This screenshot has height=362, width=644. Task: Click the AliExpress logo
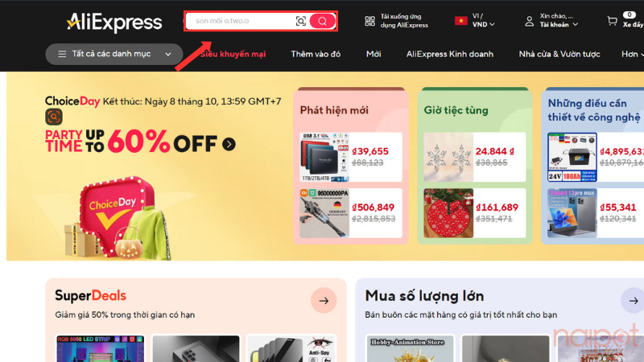(x=114, y=23)
